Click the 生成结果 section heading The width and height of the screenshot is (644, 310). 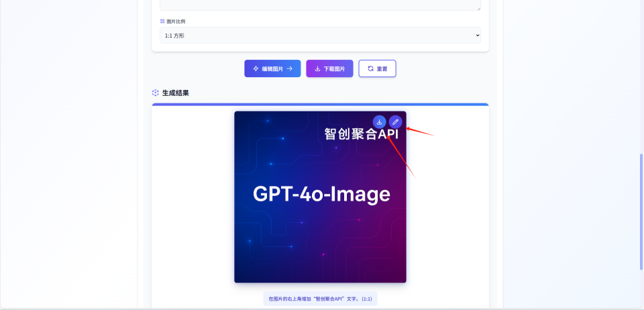175,93
